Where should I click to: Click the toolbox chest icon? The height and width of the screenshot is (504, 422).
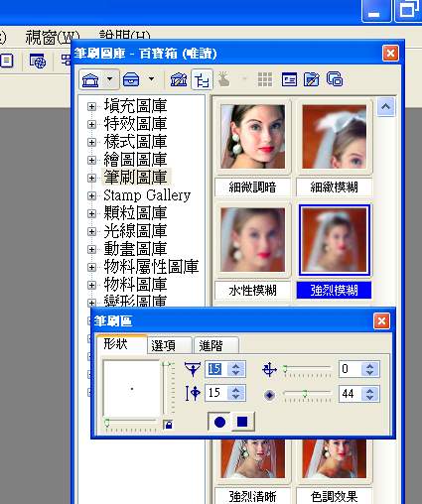click(x=131, y=79)
